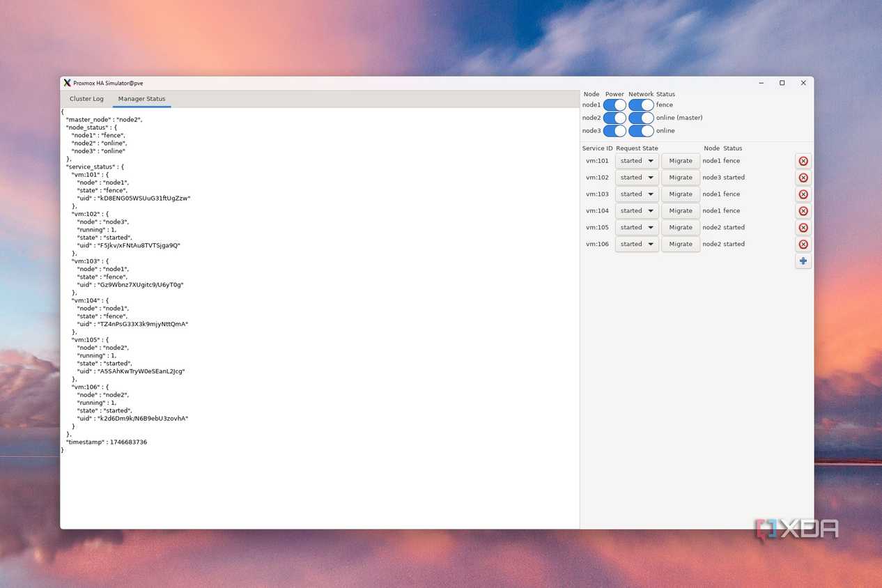
Task: Click the "timestamp" : 1746683736 line
Action: click(107, 442)
